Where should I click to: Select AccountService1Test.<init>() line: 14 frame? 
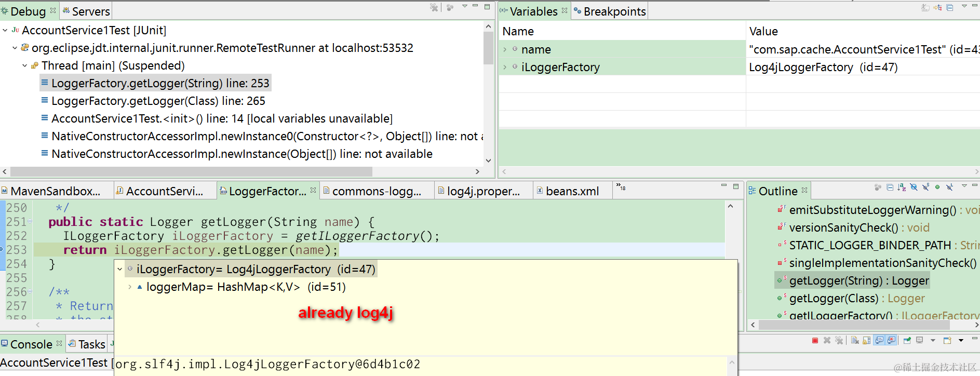(217, 118)
